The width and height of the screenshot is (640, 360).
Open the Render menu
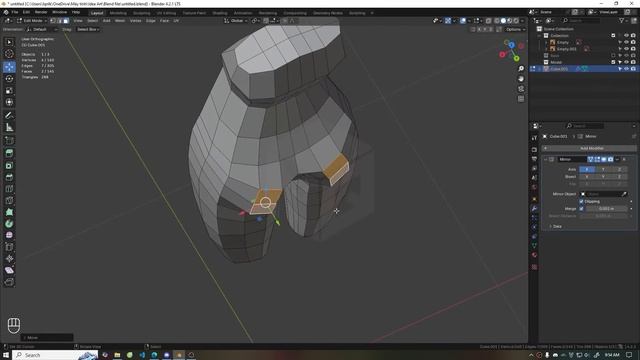[x=41, y=12]
